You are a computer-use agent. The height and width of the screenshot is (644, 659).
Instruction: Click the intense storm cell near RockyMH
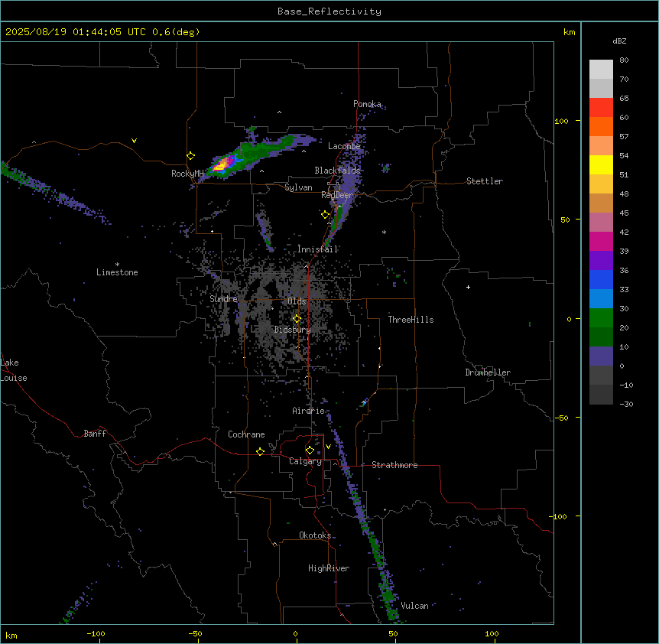click(x=223, y=164)
